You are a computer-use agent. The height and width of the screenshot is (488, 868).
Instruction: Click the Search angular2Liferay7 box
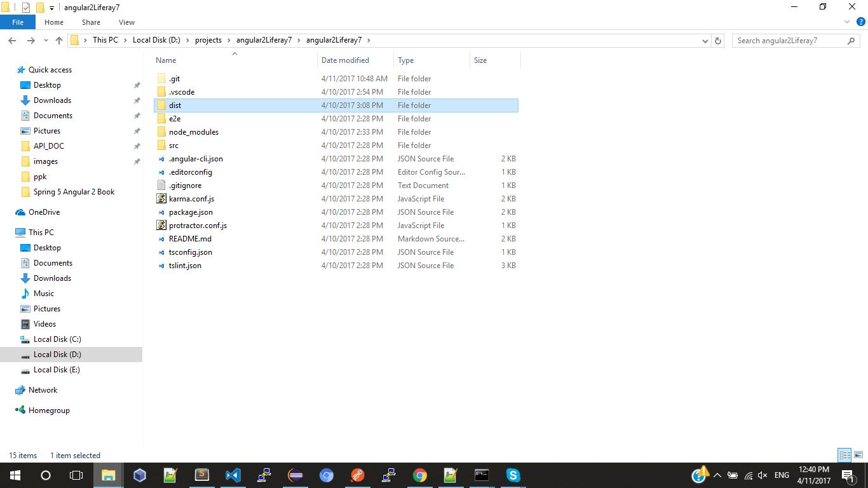click(789, 41)
